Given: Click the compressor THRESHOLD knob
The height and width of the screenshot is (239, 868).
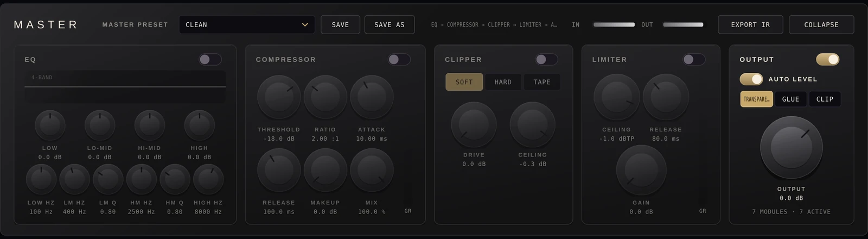Looking at the screenshot, I should [279, 97].
